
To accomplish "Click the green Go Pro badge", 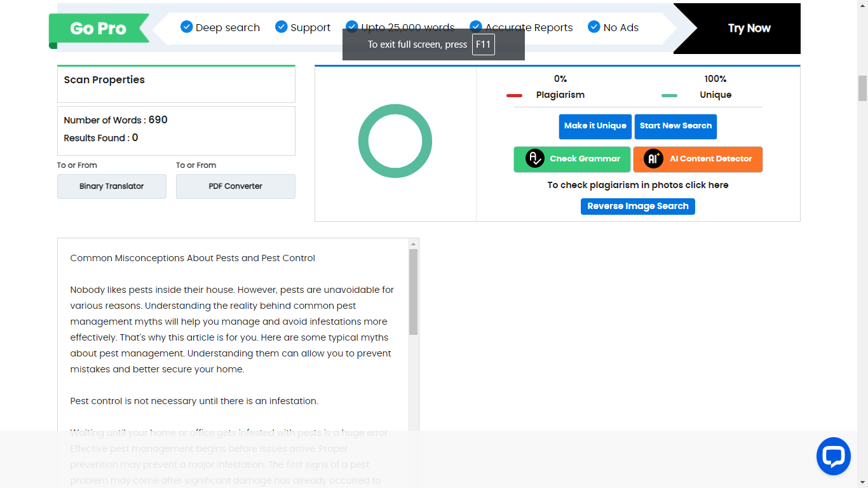I will [x=99, y=29].
